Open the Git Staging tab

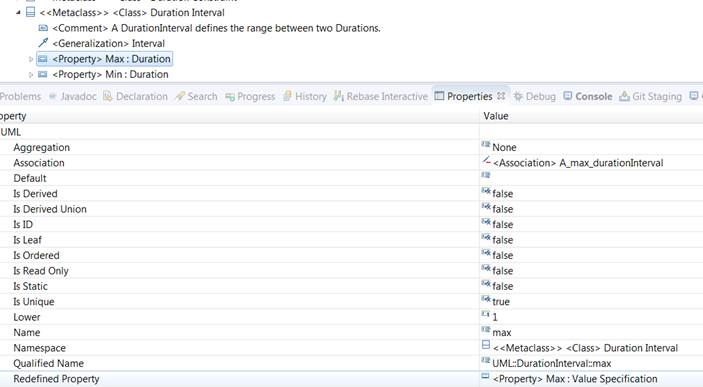click(651, 96)
